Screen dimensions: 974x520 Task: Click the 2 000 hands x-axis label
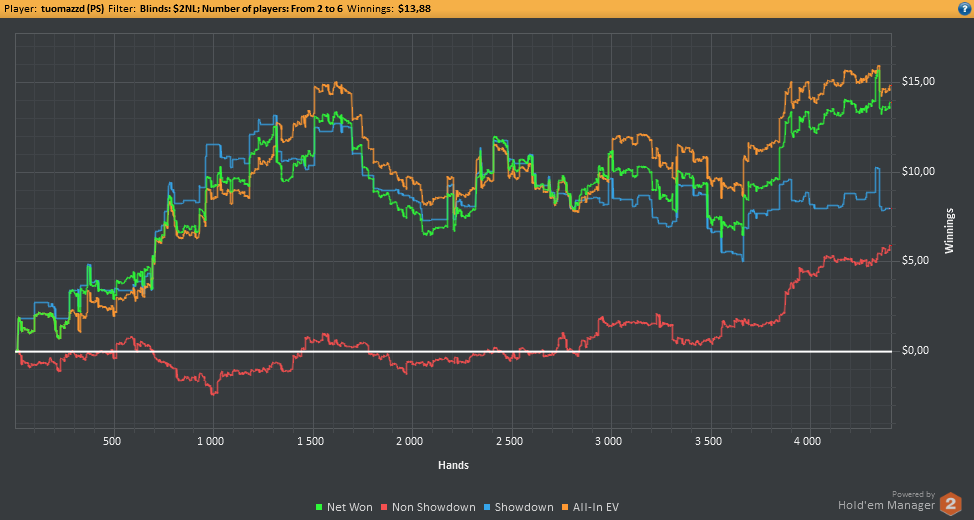(411, 442)
